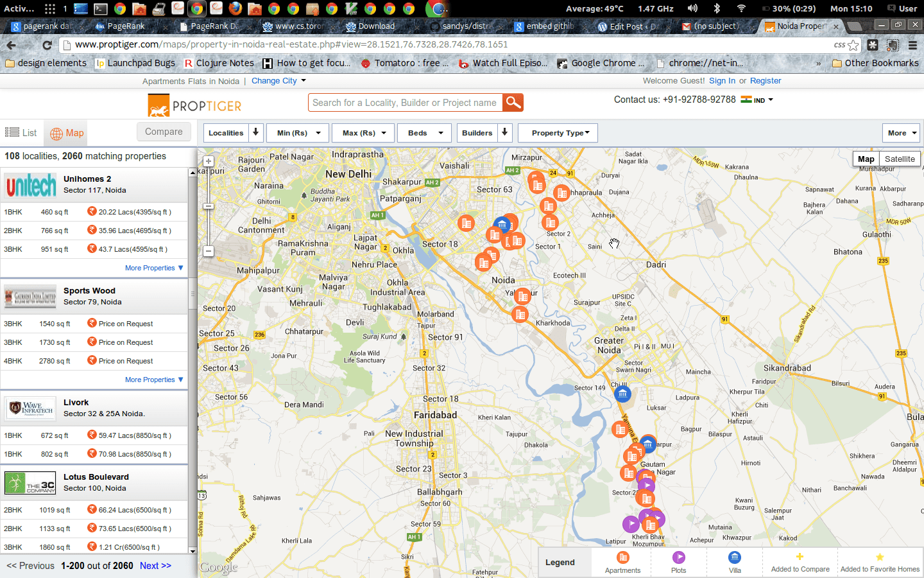Click the Register link
Screen dimensions: 924x578
click(766, 81)
